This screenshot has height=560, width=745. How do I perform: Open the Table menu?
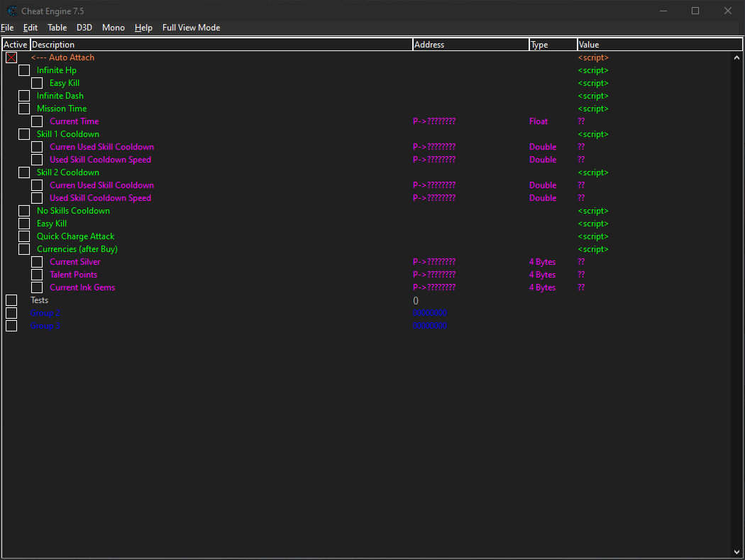[57, 28]
